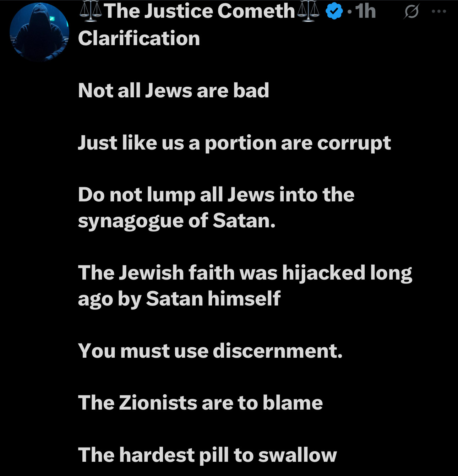Click the '1h' post timestamp
458x476 pixels.
(366, 11)
